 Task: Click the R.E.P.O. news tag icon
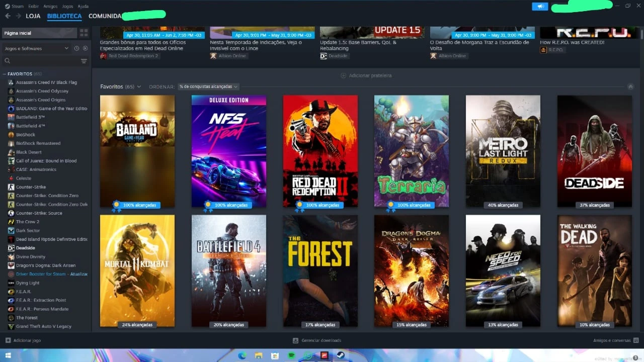(x=543, y=50)
